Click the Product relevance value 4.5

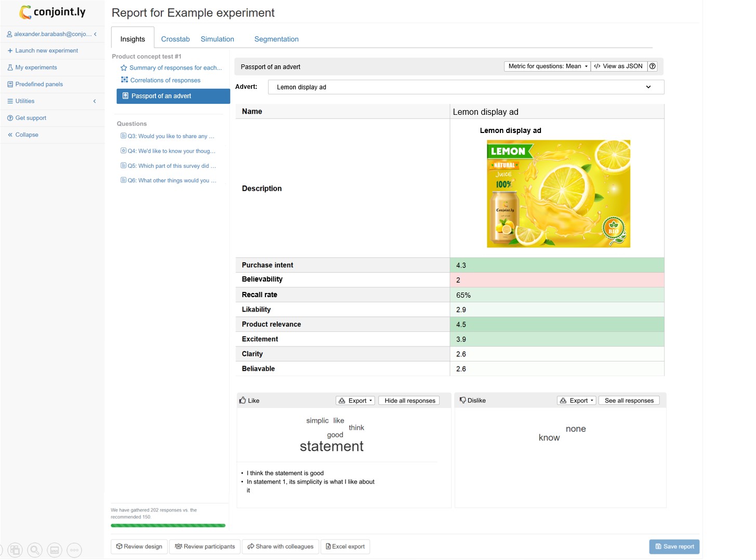[461, 325]
